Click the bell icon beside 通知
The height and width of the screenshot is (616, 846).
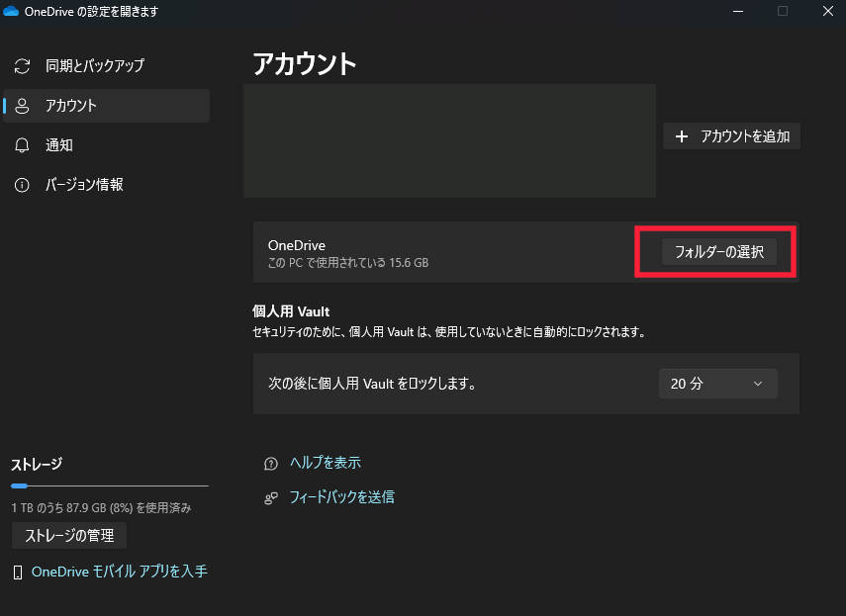(x=22, y=145)
